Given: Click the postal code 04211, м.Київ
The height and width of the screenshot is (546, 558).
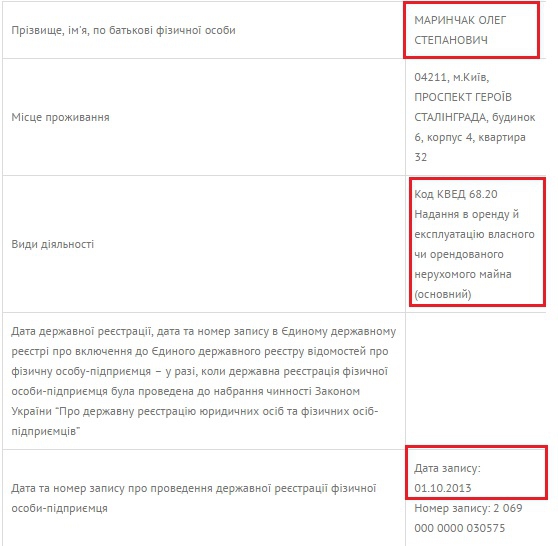Looking at the screenshot, I should pos(452,77).
